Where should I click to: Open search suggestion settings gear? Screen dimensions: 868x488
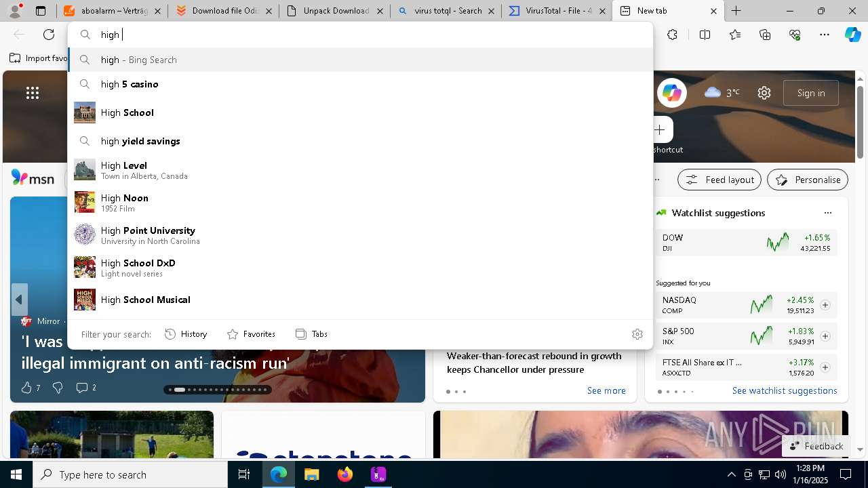pyautogui.click(x=637, y=334)
